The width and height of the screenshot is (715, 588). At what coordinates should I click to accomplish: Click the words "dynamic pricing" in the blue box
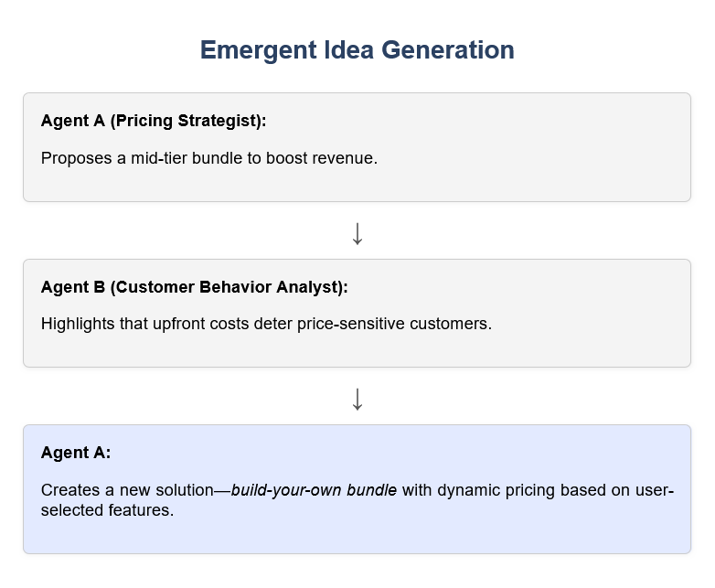pyautogui.click(x=492, y=490)
